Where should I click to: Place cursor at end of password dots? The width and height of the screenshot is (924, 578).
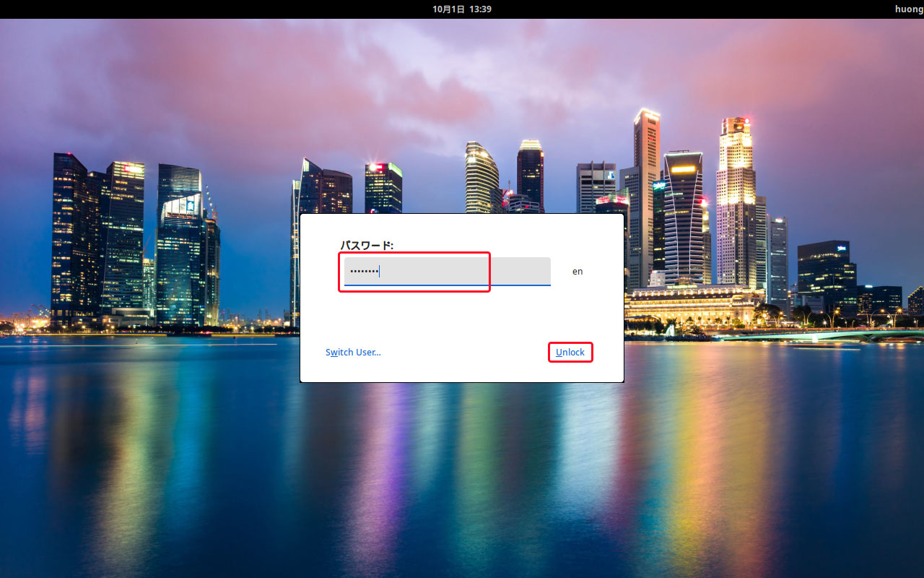380,272
